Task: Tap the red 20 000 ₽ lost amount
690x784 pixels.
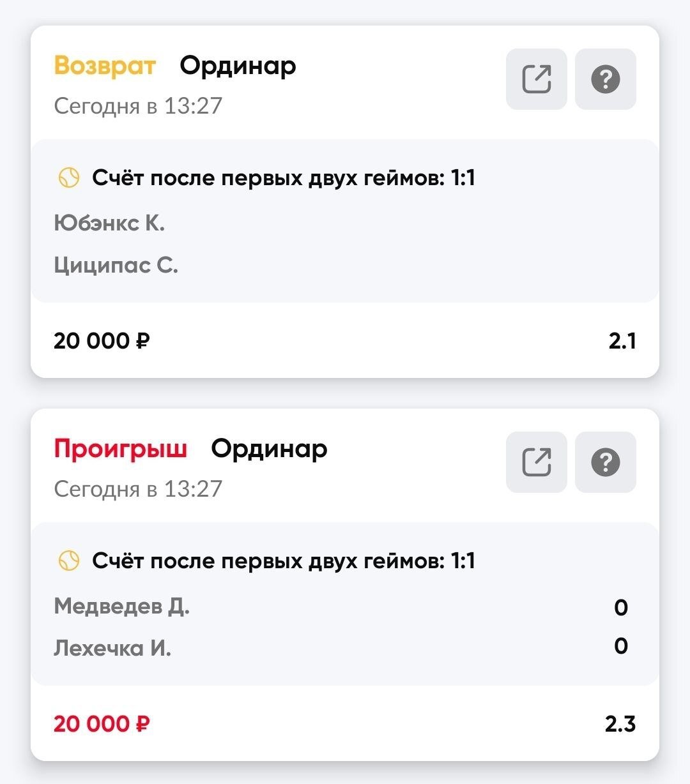Action: click(102, 724)
